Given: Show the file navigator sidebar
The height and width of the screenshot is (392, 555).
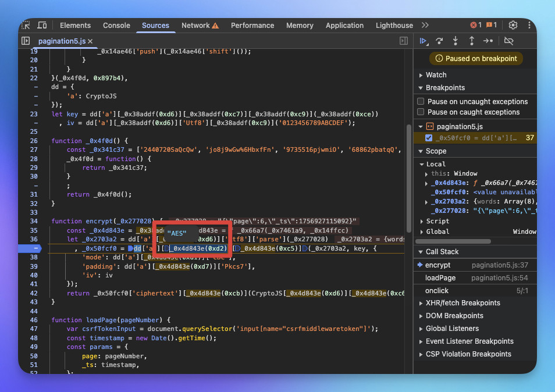Looking at the screenshot, I should pyautogui.click(x=26, y=41).
